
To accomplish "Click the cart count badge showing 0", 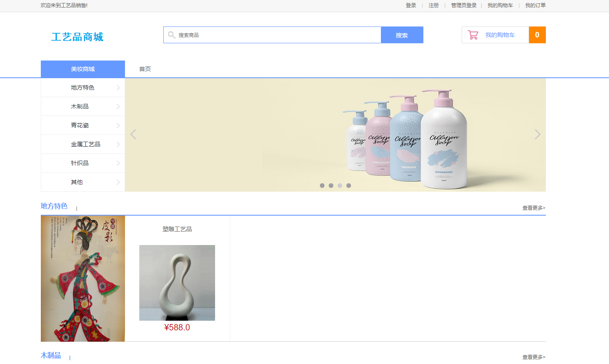I will click(537, 35).
